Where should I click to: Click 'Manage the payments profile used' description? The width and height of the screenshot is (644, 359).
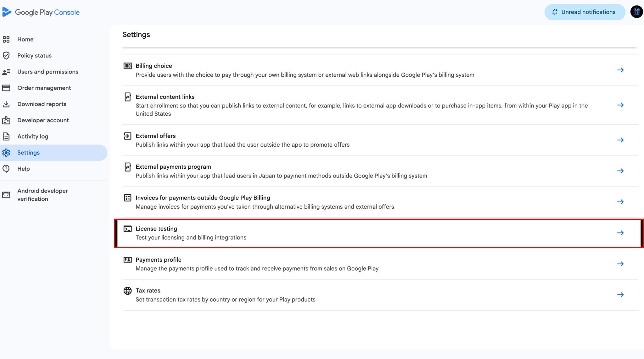click(257, 269)
